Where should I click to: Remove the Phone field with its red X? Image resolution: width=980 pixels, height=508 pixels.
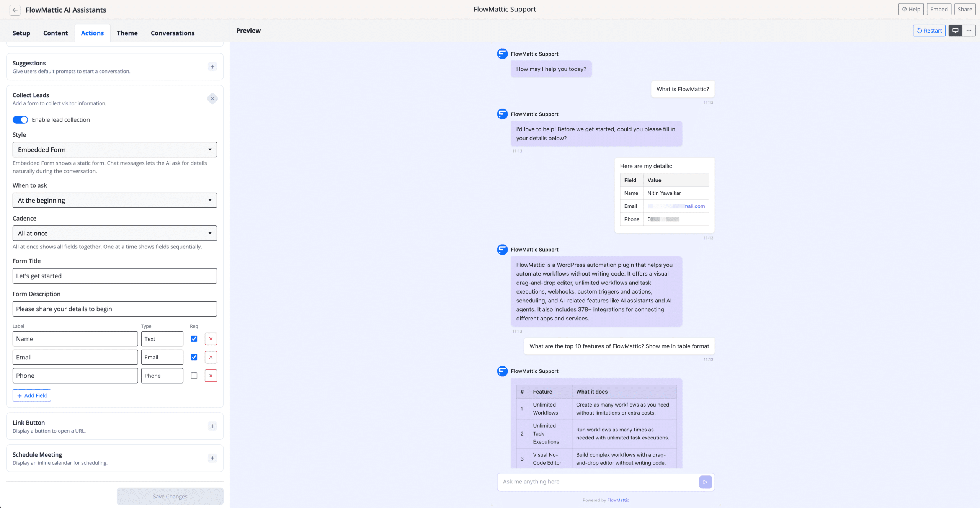pyautogui.click(x=211, y=376)
